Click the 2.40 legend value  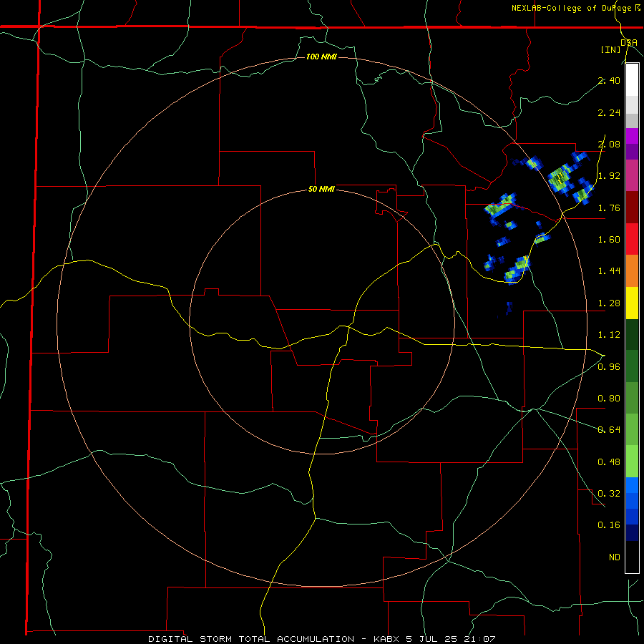609,80
